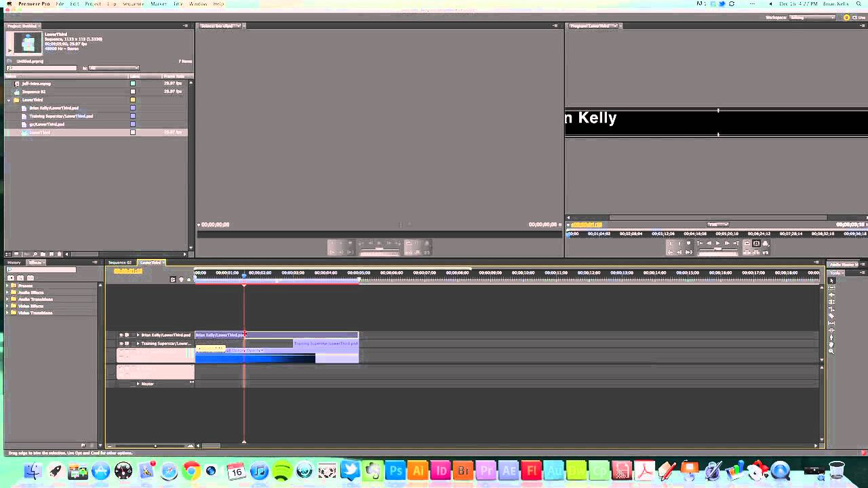Click the label color swatch for jeff-intro.mpeg

point(133,83)
